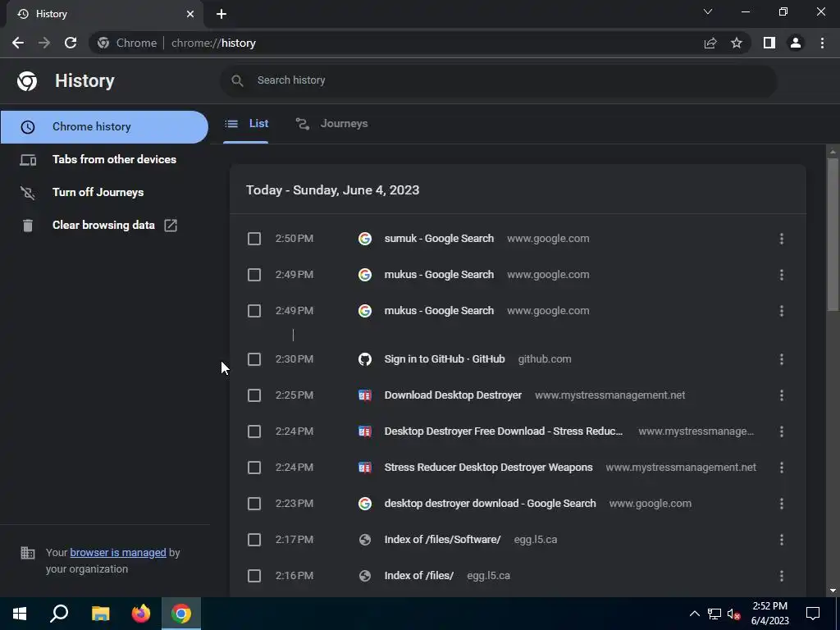840x630 pixels.
Task: Open more actions for Stress Reducer Desktop Destroyer Weapons
Action: (782, 468)
